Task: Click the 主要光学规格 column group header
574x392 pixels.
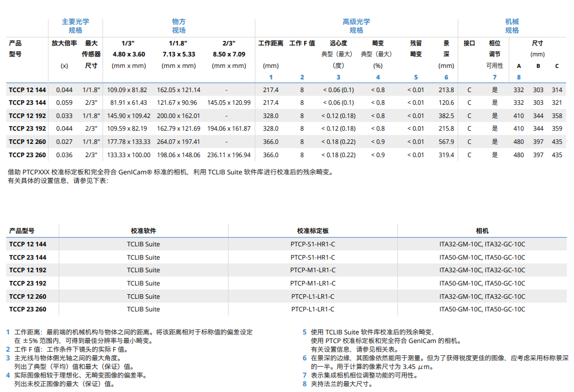Action: [x=75, y=25]
